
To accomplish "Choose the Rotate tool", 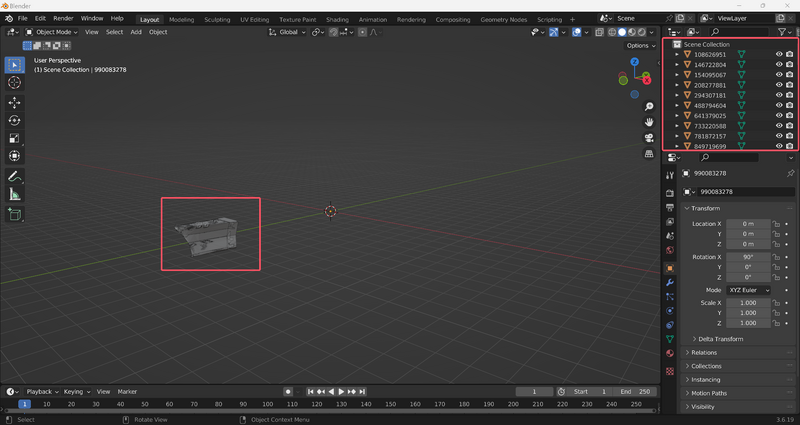I will point(14,120).
